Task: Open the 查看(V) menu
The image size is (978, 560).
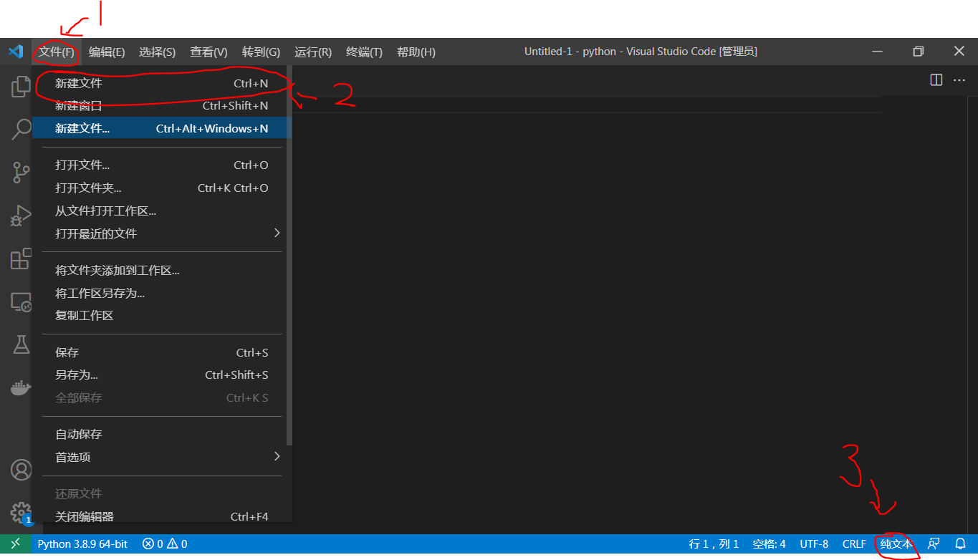Action: (x=208, y=52)
